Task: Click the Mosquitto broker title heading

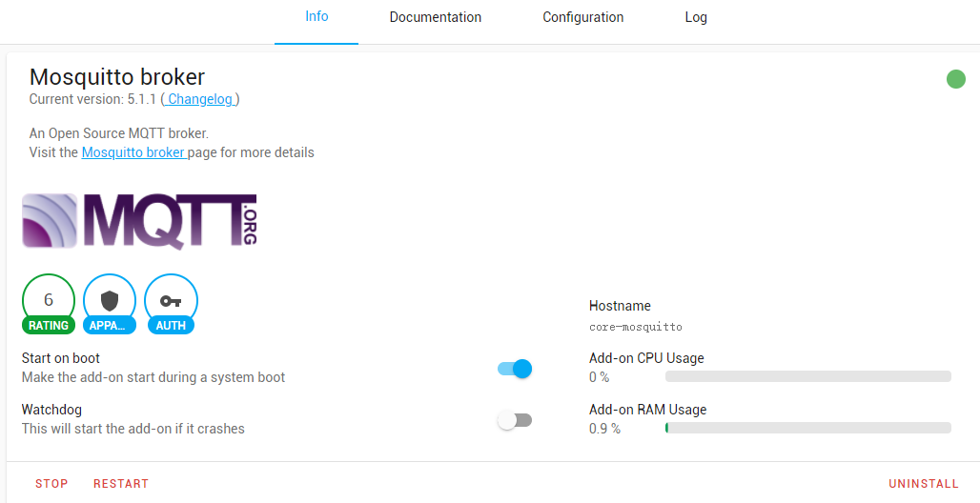Action: click(x=117, y=77)
